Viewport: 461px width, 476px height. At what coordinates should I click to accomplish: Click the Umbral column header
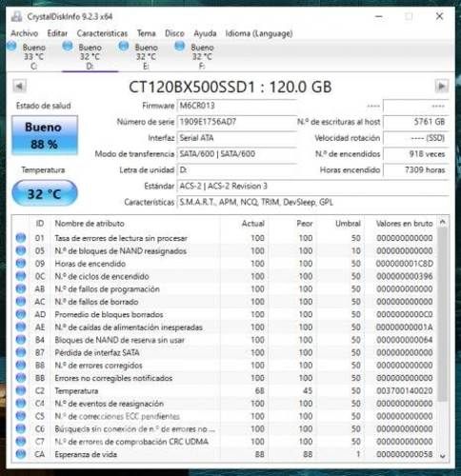coord(340,224)
